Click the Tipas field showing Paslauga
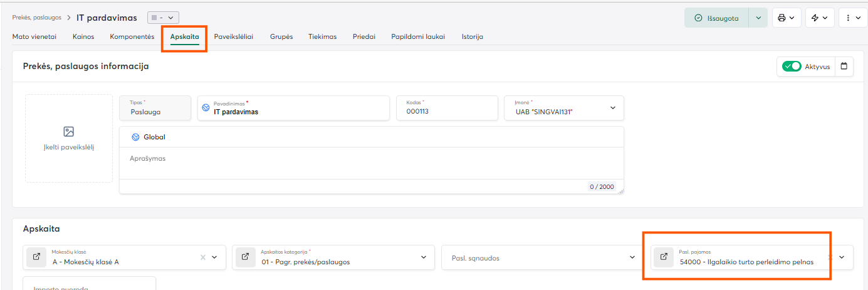Screen dimensions: 868x290 [155, 108]
